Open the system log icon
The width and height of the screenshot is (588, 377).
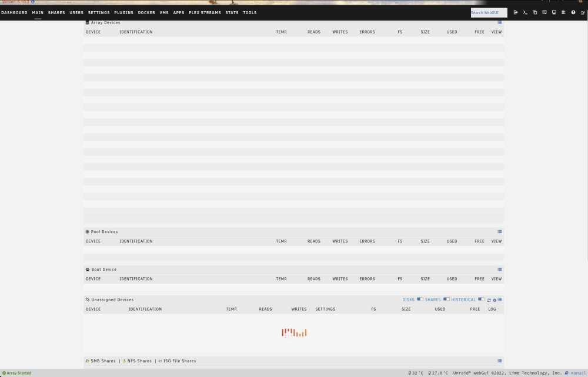[564, 12]
